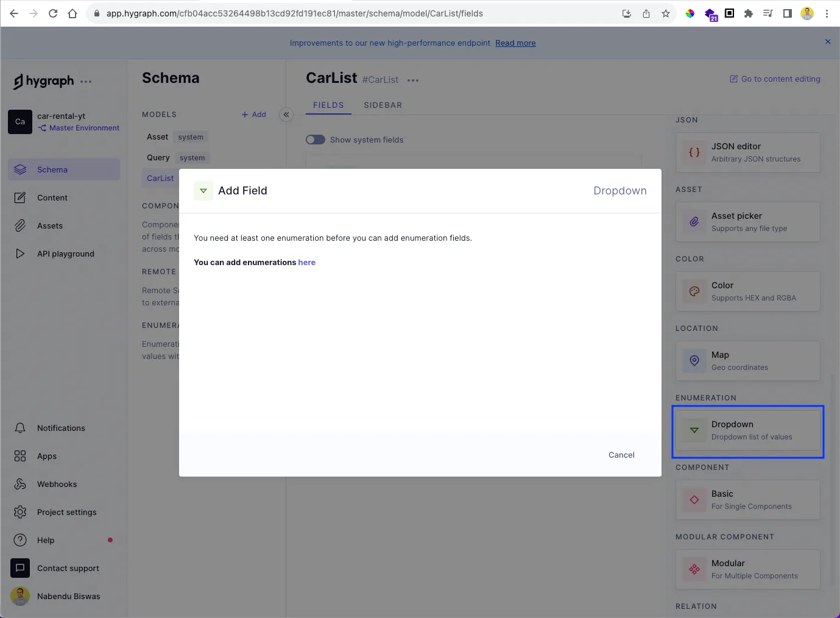Viewport: 840px width, 618px height.
Task: Choose Dropdown list of values field
Action: pyautogui.click(x=748, y=430)
